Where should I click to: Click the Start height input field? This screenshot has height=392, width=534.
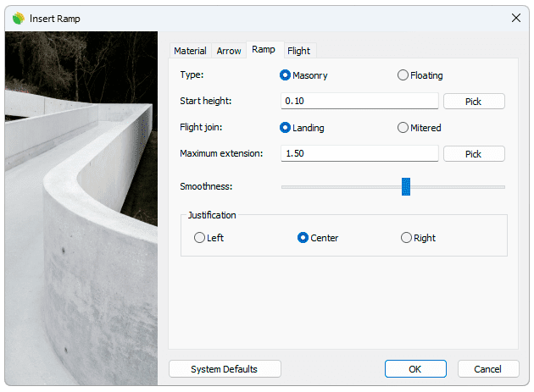point(359,102)
